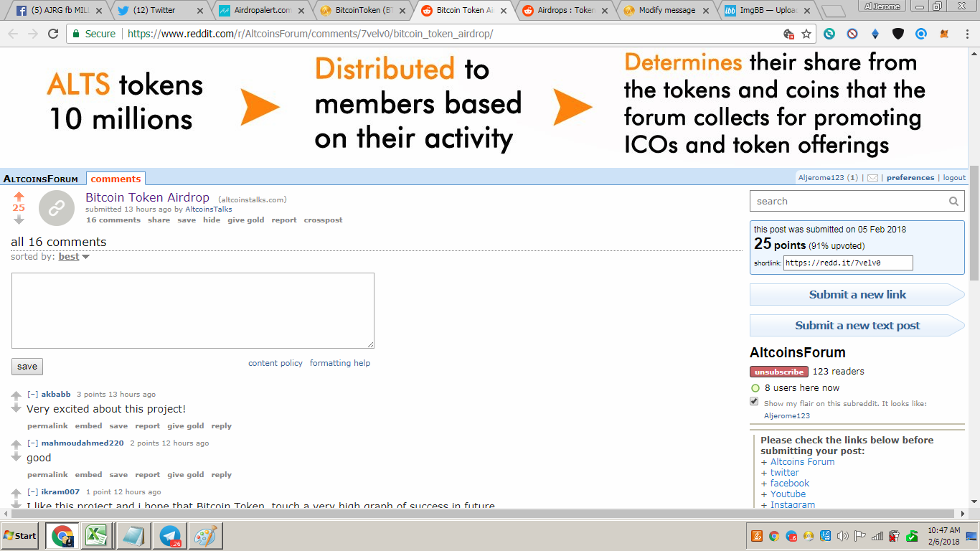Downvote akbabb's comment
The width and height of the screenshot is (980, 551).
17,408
